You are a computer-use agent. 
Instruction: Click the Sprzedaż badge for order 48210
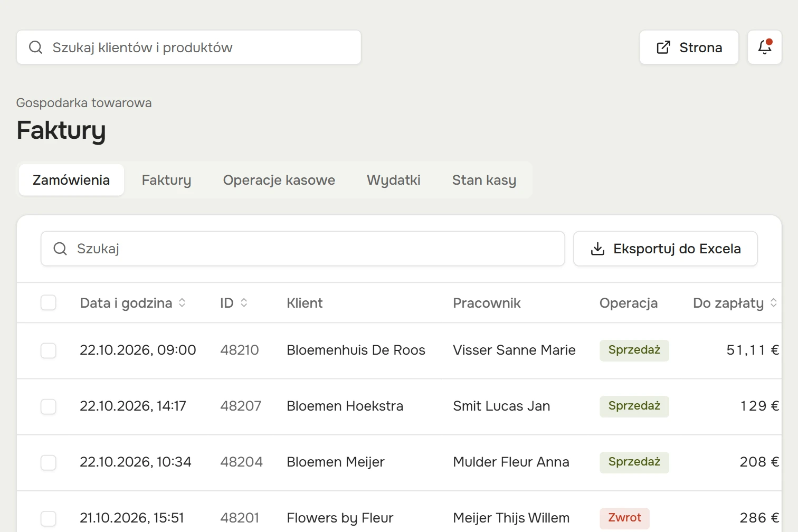tap(634, 350)
